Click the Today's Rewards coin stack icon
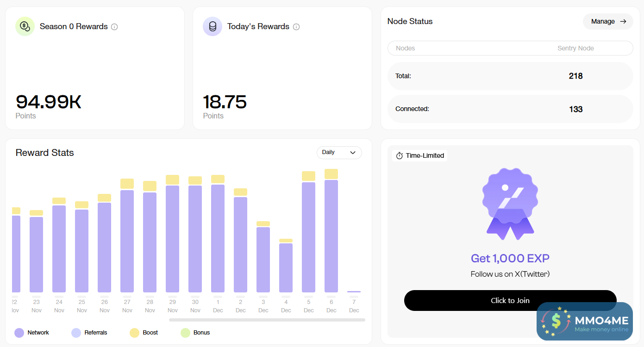The height and width of the screenshot is (347, 644). 213,26
